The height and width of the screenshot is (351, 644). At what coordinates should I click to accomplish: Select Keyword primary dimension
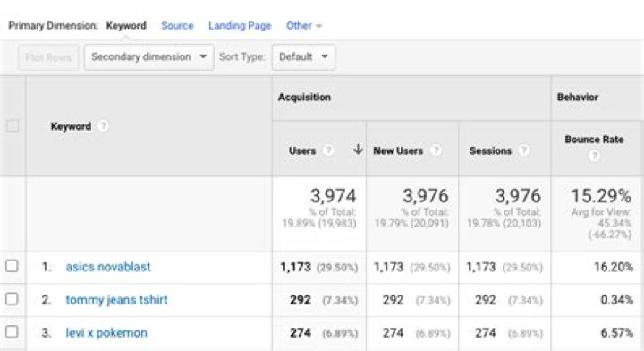(x=126, y=25)
